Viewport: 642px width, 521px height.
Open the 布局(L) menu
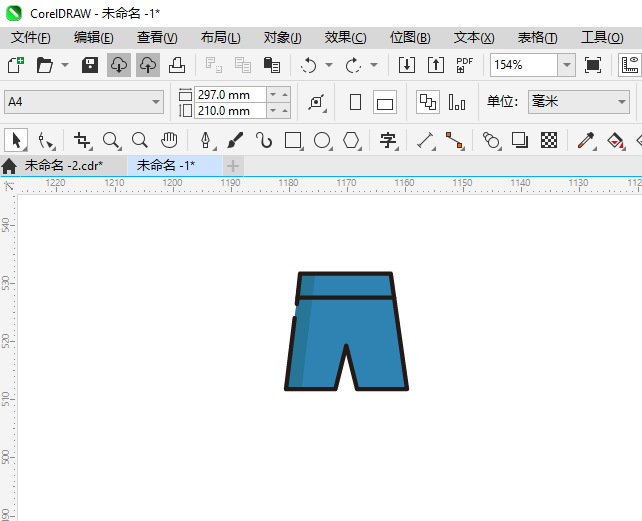221,38
